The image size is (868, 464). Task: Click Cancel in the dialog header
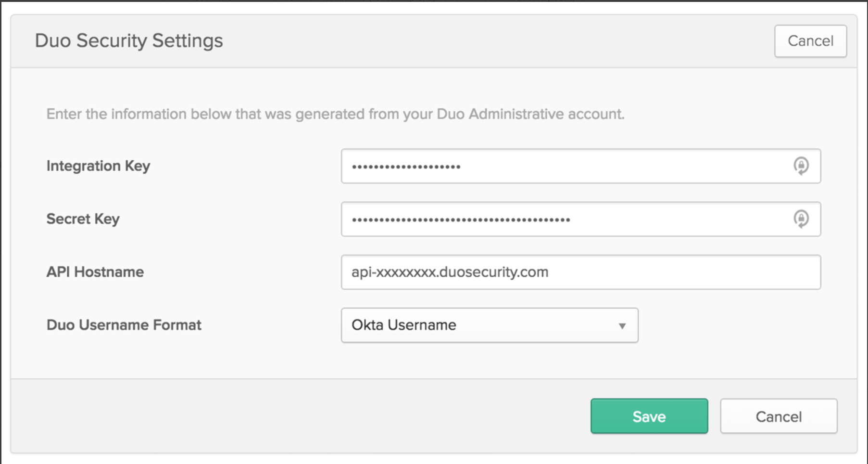[810, 41]
